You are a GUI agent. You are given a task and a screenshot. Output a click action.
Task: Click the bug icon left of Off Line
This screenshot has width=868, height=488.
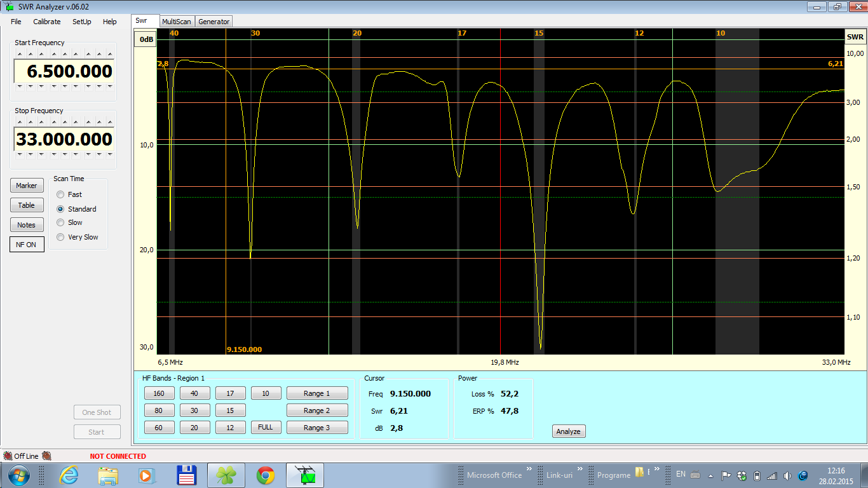(x=8, y=456)
